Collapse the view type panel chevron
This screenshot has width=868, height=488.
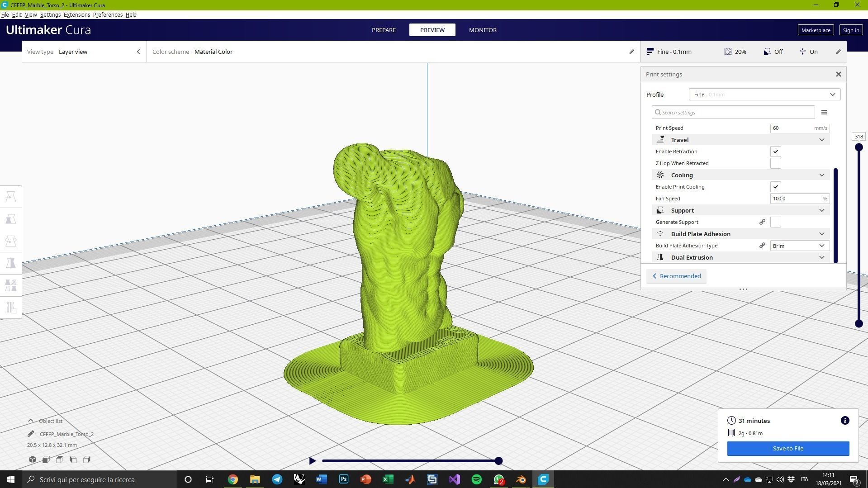tap(138, 52)
